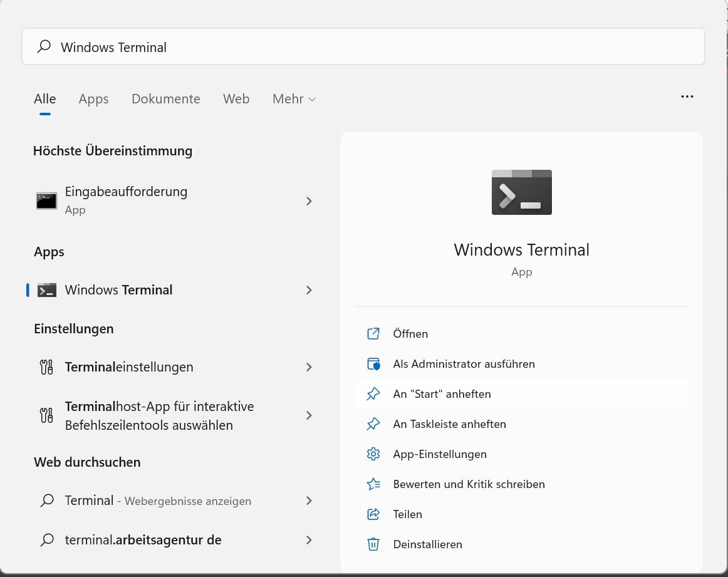Viewport: 728px width, 577px height.
Task: Click the share icon next to Teilen
Action: tap(373, 514)
